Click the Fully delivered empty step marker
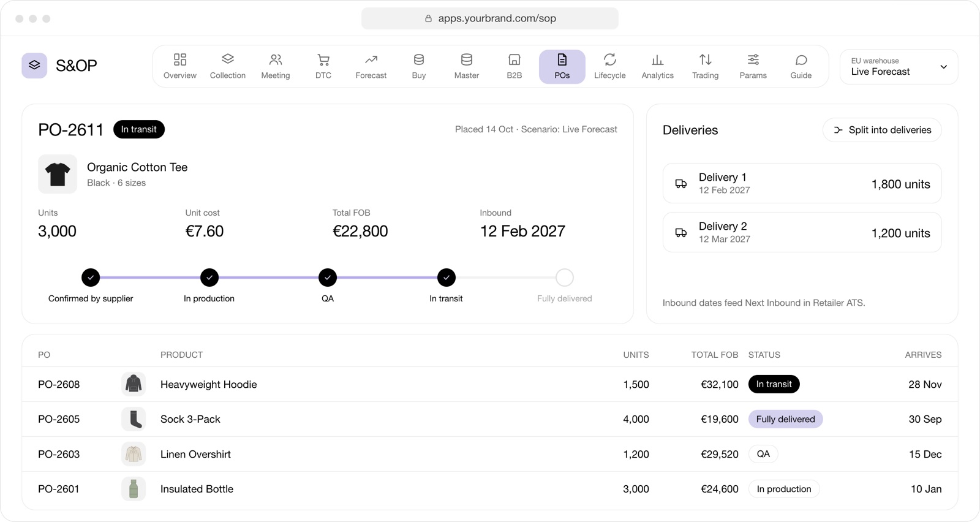980x522 pixels. [565, 278]
